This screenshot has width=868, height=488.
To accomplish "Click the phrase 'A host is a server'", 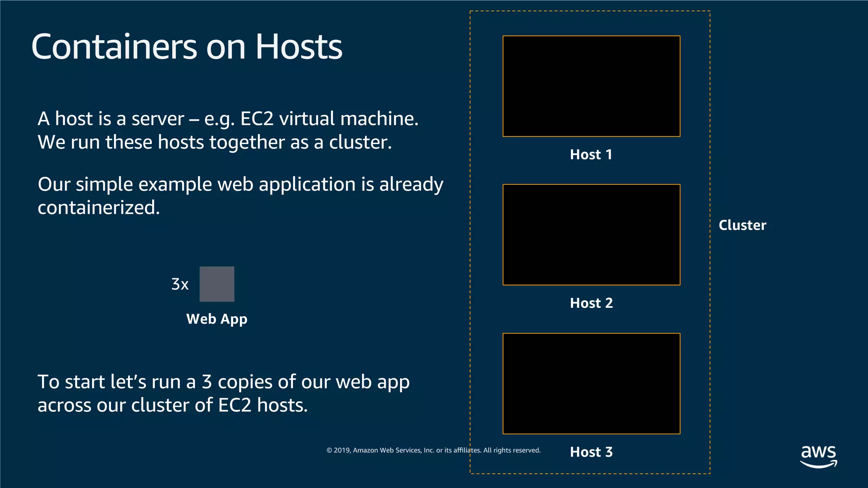I will (x=111, y=119).
